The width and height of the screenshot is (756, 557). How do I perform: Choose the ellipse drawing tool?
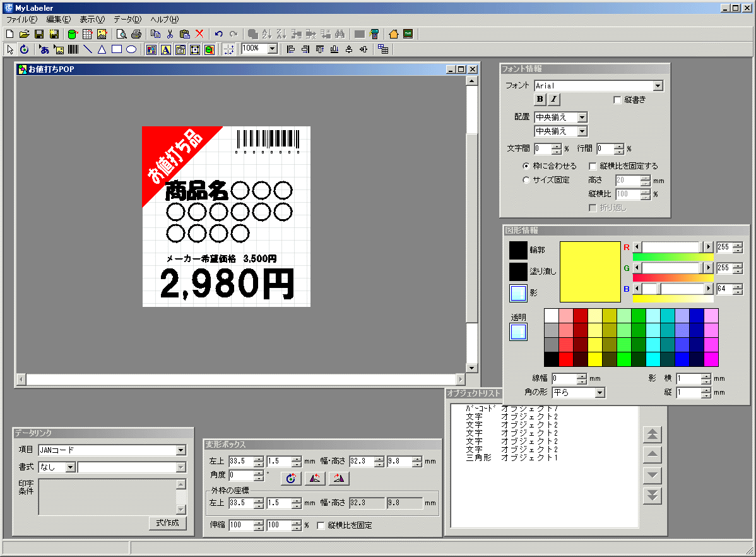[131, 49]
